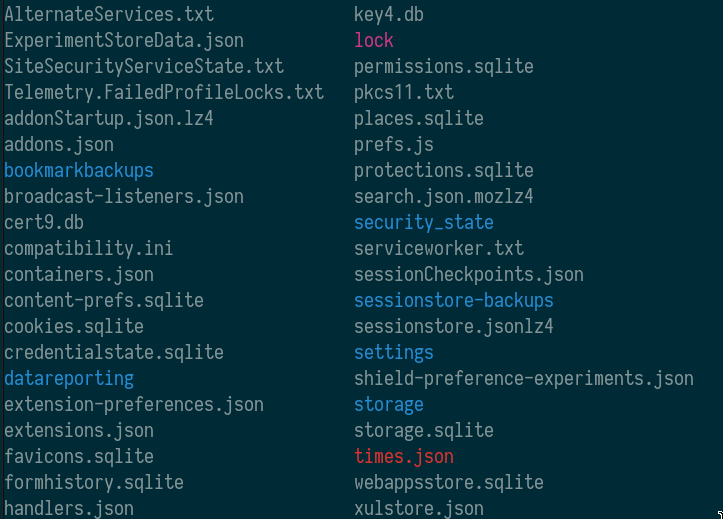Click the pink lock file entry
Image resolution: width=723 pixels, height=519 pixels.
tap(374, 40)
